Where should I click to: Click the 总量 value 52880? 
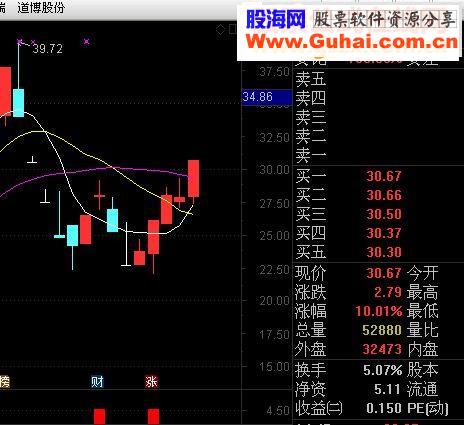382,330
